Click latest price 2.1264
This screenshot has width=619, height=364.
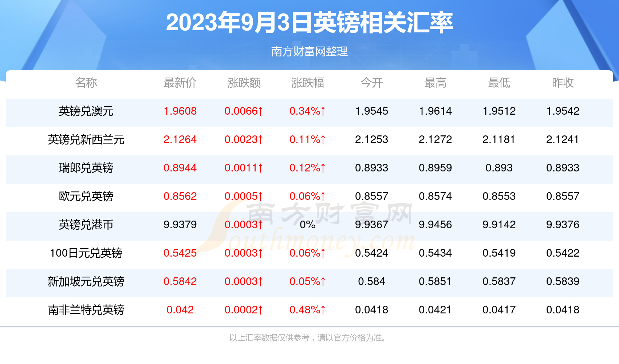pos(180,139)
